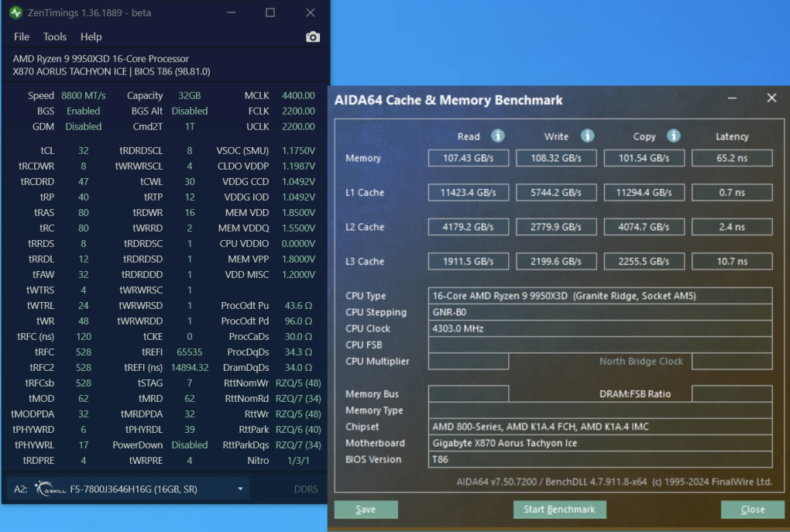
Task: Click the PowerDown value Disabled
Action: (190, 444)
